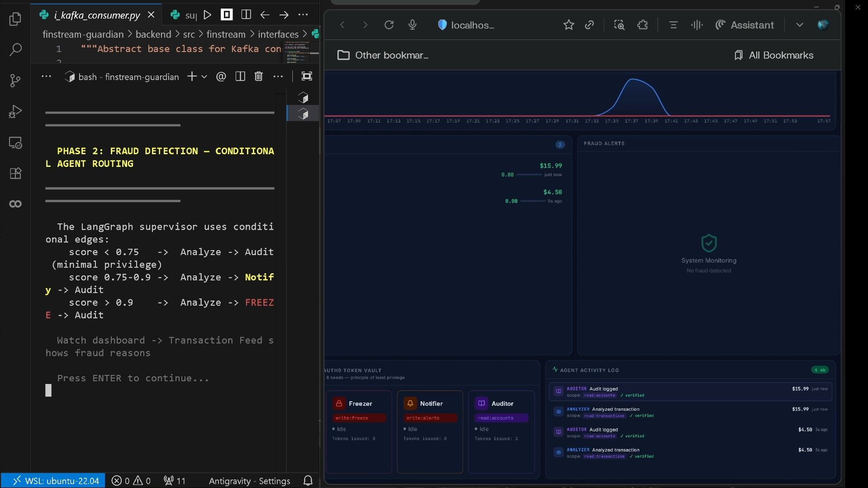Viewport: 868px width, 488px height.
Task: Bookmark this page with star icon
Action: (x=569, y=25)
